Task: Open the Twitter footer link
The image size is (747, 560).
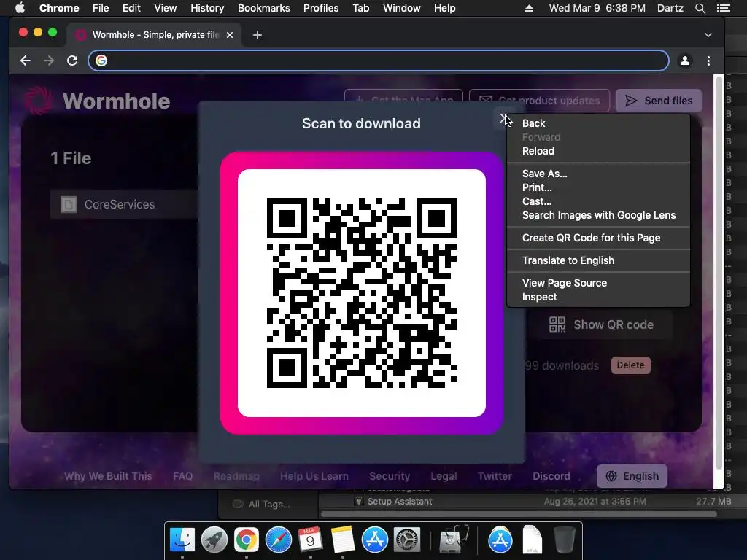Action: pos(495,476)
